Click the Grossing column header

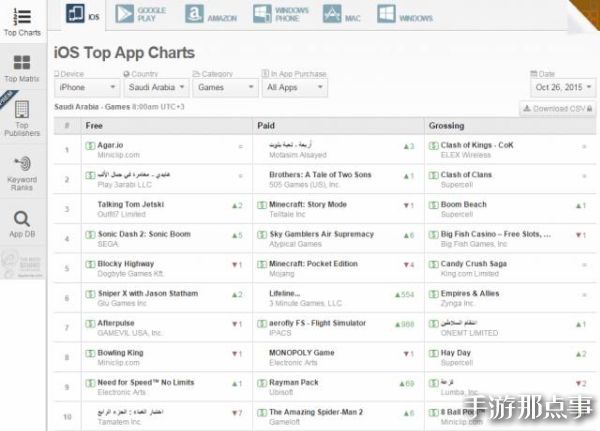tap(446, 126)
